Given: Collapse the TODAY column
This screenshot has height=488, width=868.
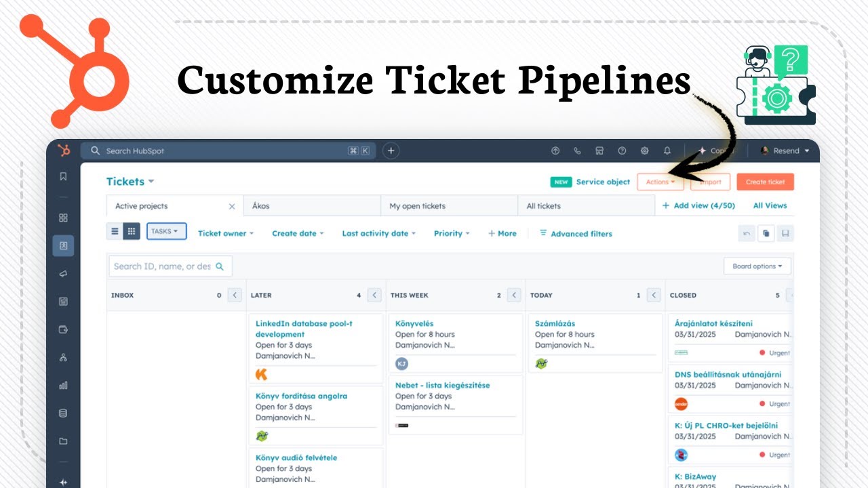Looking at the screenshot, I should tap(654, 295).
